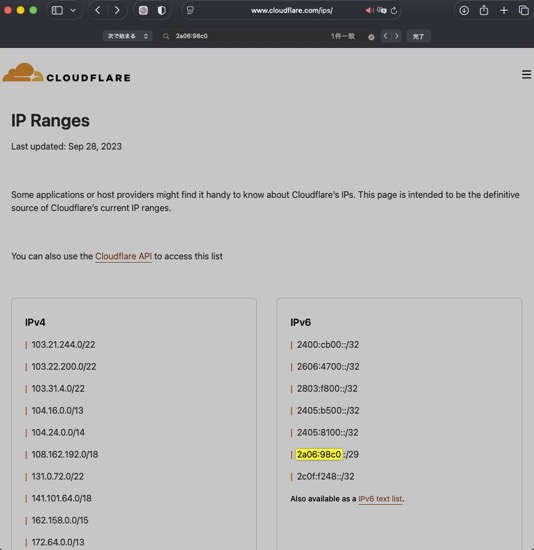The height and width of the screenshot is (550, 534).
Task: Click the Last updated: Sep 28, 2023 text
Action: [66, 147]
